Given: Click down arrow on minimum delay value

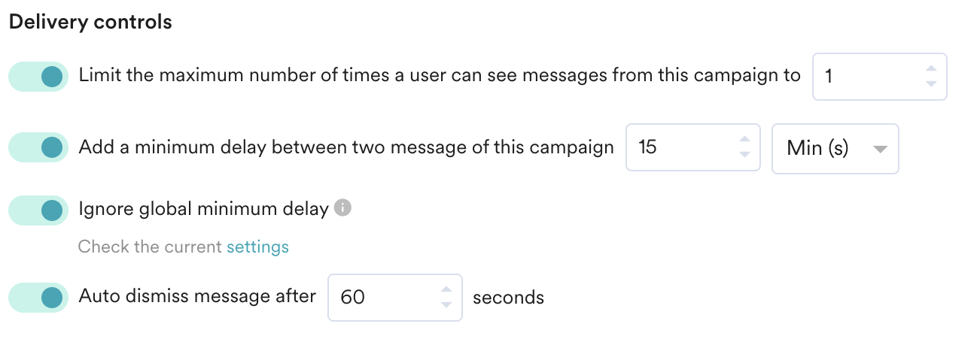Looking at the screenshot, I should [744, 154].
